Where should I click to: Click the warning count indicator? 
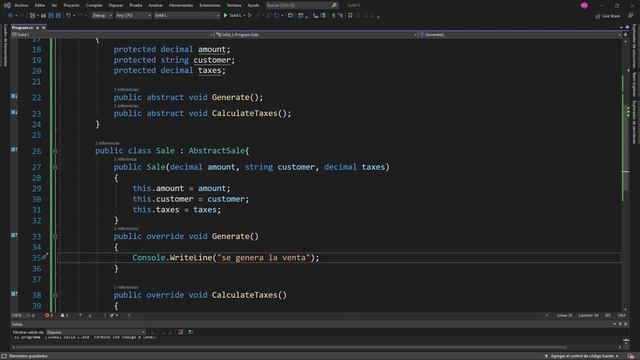(x=64, y=316)
